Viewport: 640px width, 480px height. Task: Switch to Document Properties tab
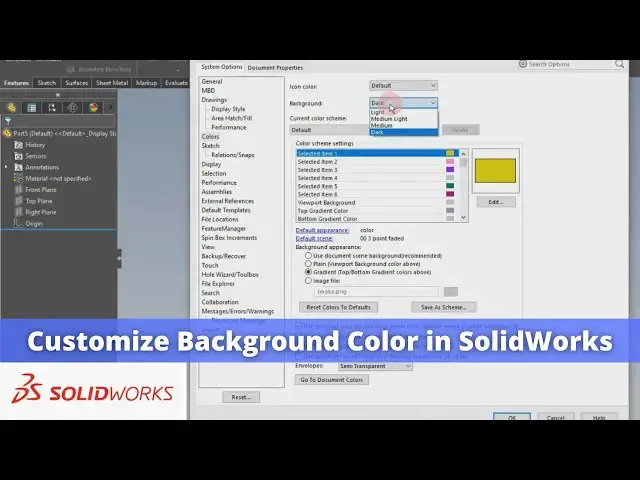pos(275,68)
